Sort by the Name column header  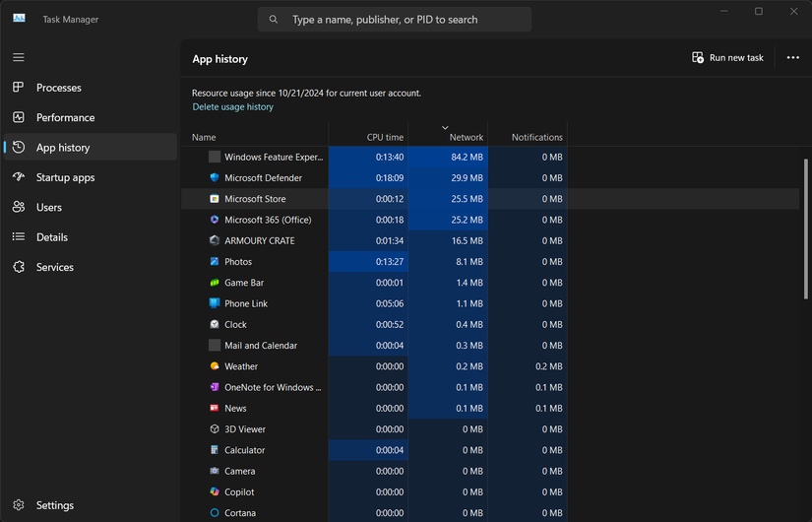point(204,137)
